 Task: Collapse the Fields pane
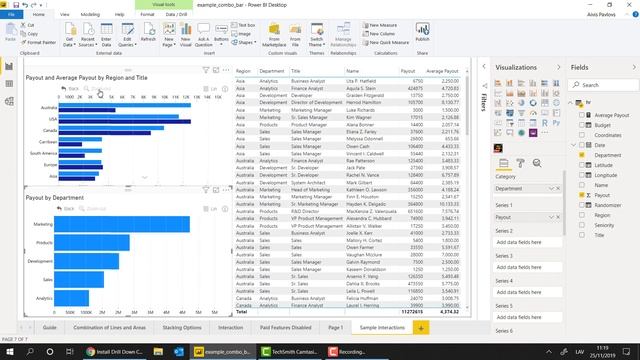(634, 67)
